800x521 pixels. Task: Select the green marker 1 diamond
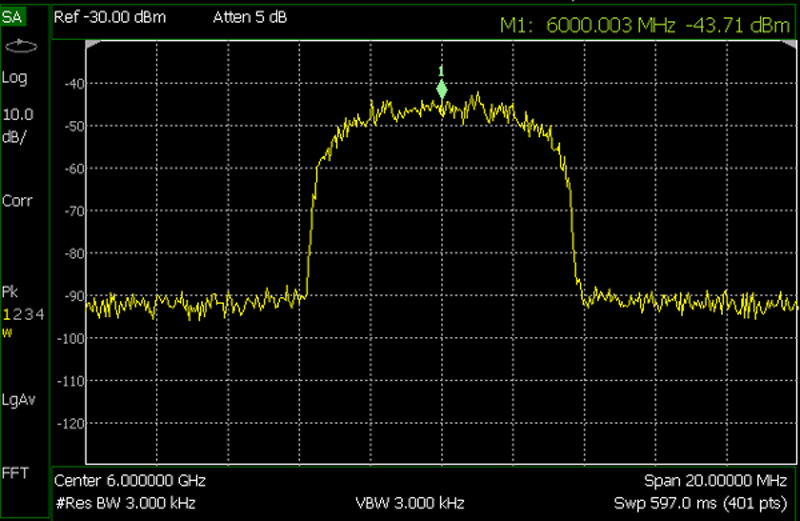click(x=442, y=90)
